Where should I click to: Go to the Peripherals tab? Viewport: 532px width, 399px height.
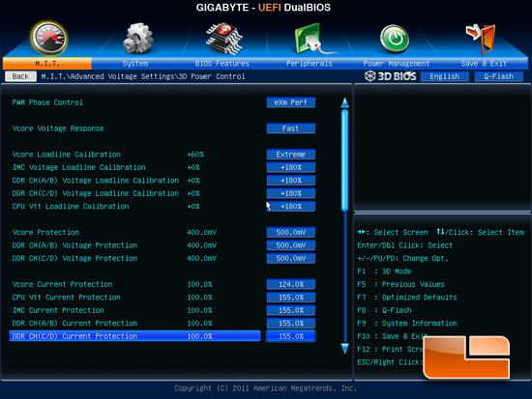310,64
